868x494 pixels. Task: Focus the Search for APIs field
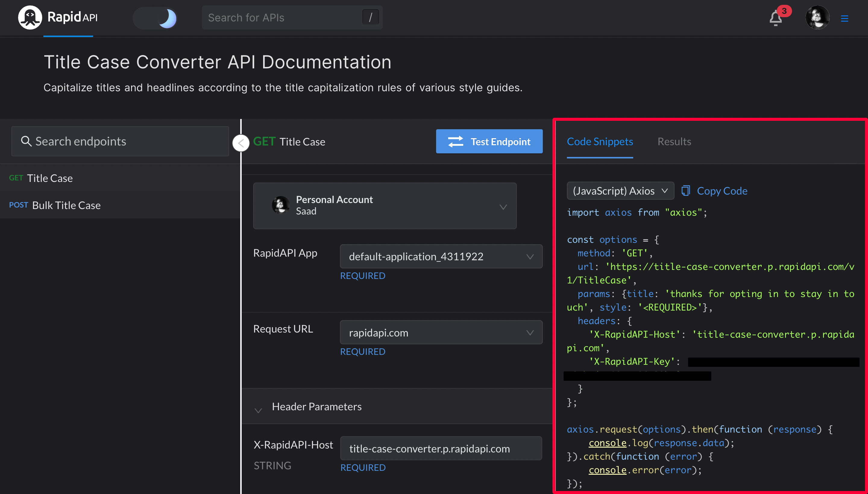(x=282, y=18)
